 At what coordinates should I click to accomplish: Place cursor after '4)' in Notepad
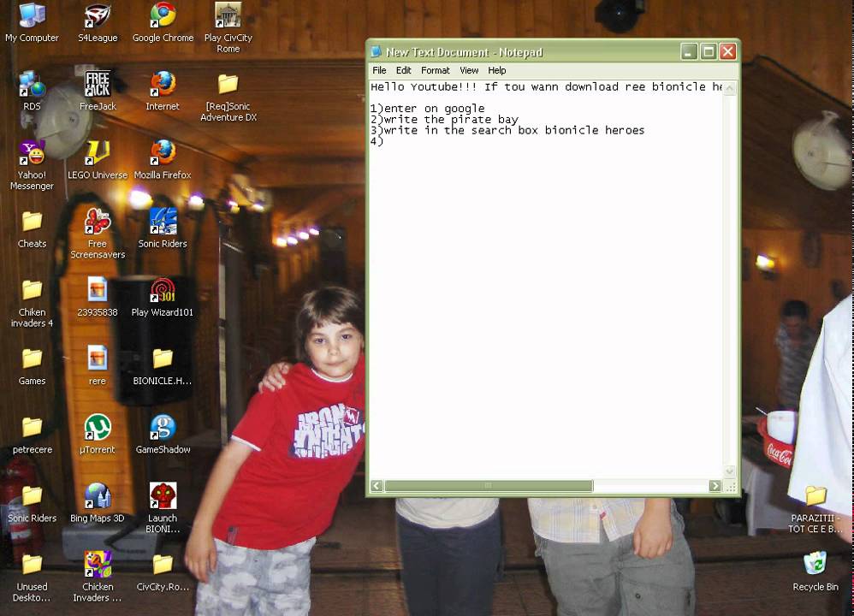[x=384, y=141]
